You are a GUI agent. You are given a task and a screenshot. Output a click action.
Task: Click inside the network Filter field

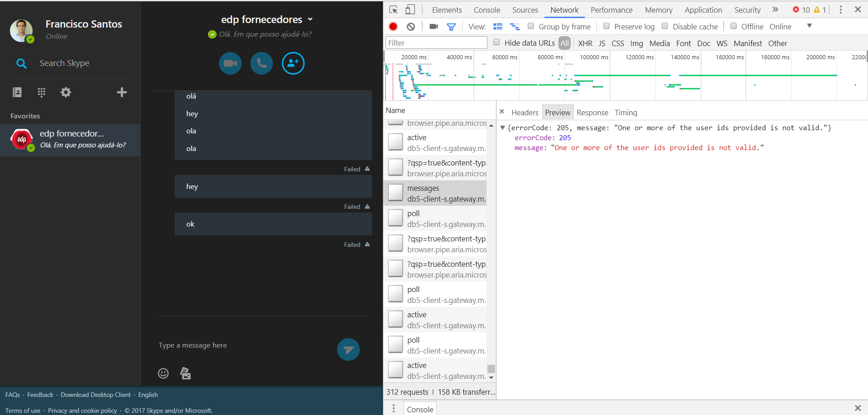pyautogui.click(x=436, y=42)
